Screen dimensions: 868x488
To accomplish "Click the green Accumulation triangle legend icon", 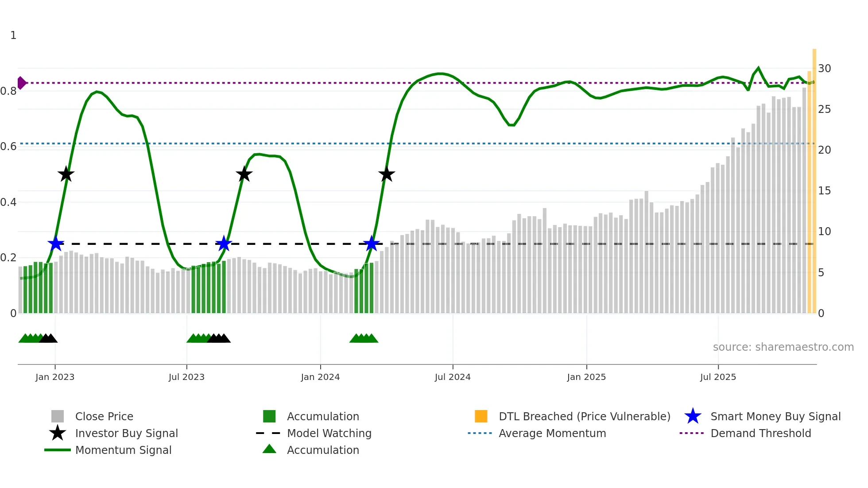I will click(x=269, y=449).
